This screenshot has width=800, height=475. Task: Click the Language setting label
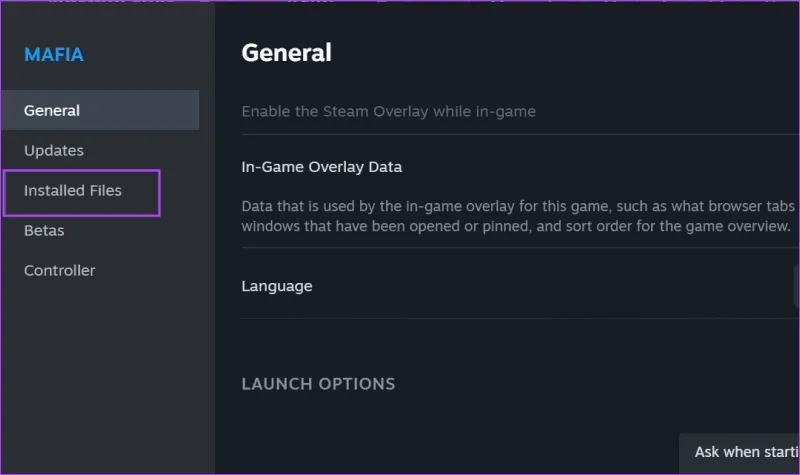[x=277, y=286]
